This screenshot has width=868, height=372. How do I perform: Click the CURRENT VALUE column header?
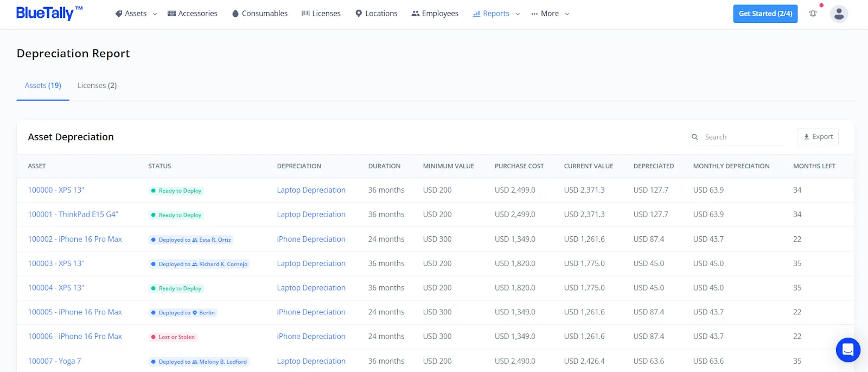589,166
